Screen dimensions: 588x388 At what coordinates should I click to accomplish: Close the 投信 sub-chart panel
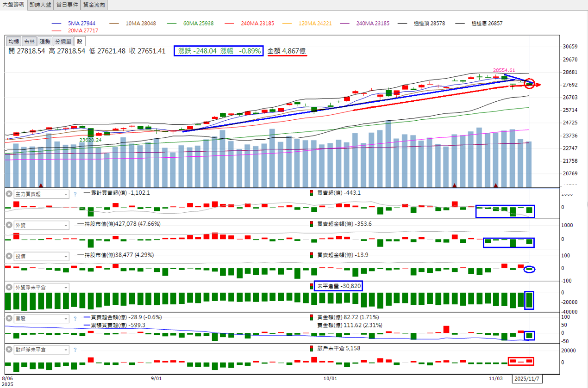(x=9, y=256)
